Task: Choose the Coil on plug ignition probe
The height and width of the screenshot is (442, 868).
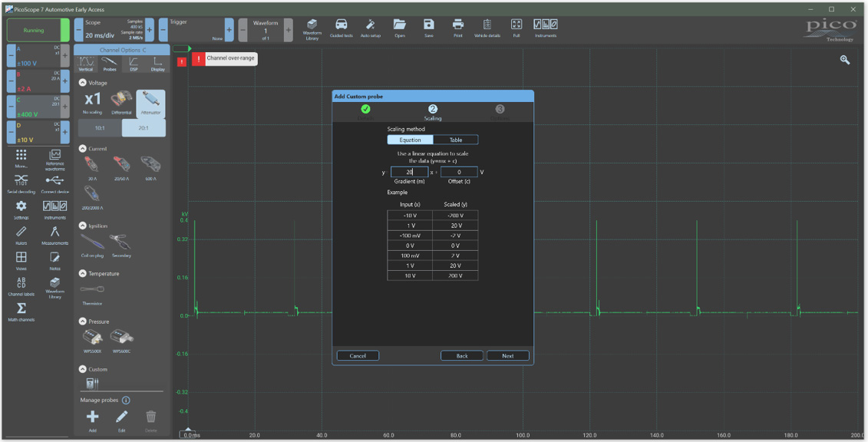Action: pos(92,244)
